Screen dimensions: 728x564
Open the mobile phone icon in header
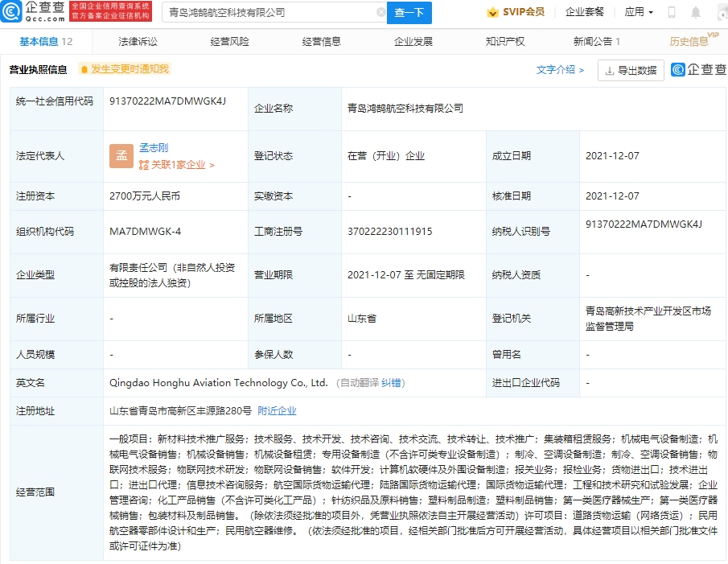672,13
